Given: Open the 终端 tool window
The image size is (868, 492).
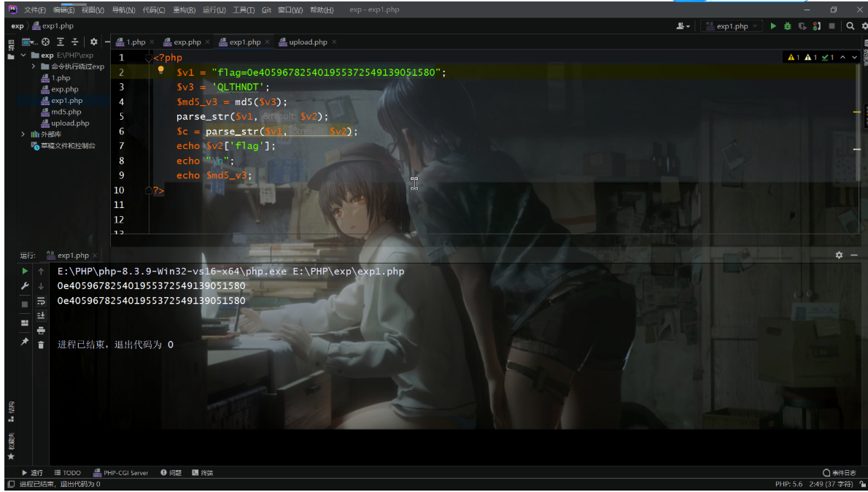Looking at the screenshot, I should [x=203, y=472].
